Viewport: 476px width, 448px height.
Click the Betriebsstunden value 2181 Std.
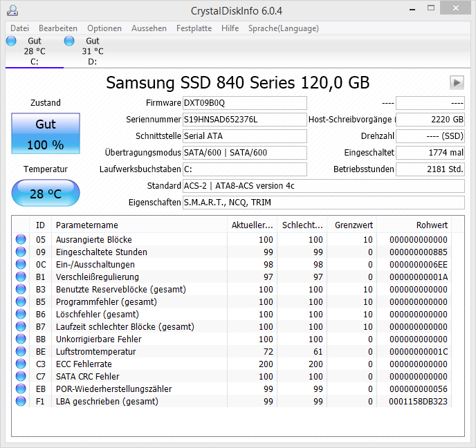coord(430,169)
